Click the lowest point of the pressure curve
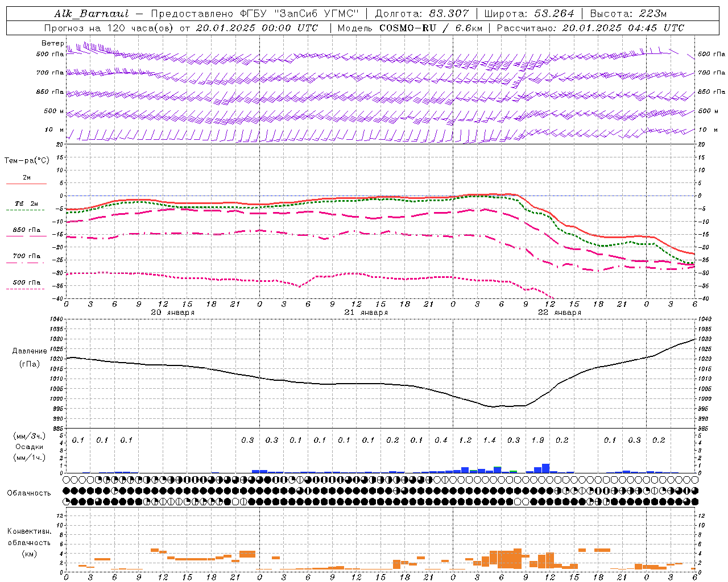The width and height of the screenshot is (728, 582). pos(493,407)
